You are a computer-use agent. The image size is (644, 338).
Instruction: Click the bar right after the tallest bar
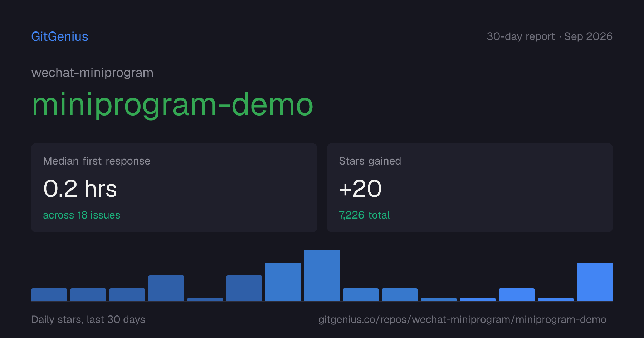coord(361,295)
